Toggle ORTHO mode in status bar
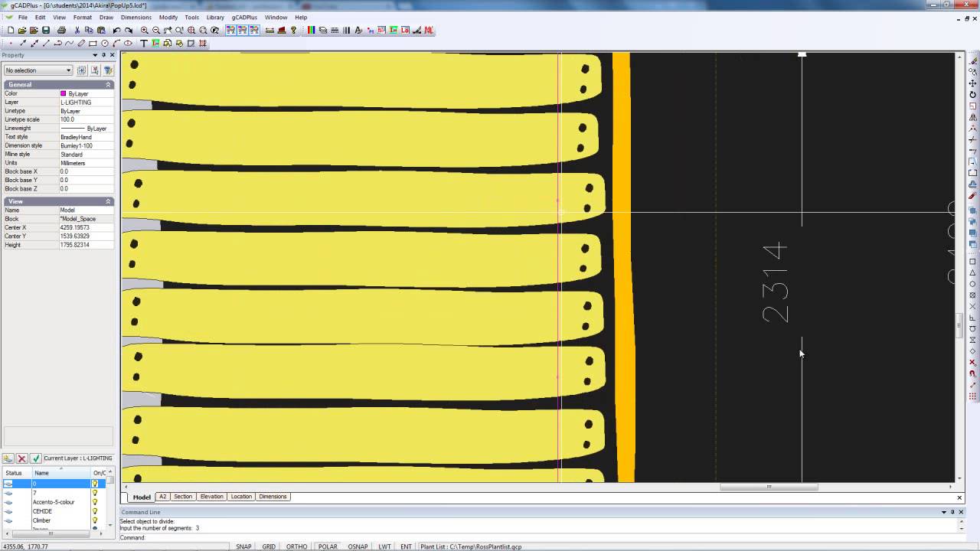The height and width of the screenshot is (551, 980). 296,546
